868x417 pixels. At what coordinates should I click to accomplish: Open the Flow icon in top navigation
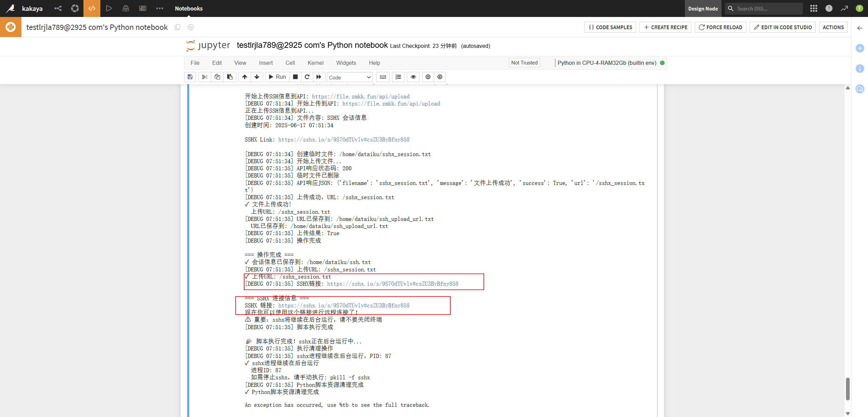coord(58,8)
